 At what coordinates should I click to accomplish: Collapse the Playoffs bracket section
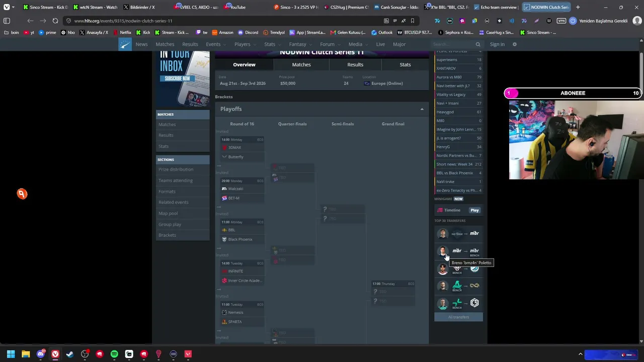click(x=422, y=109)
